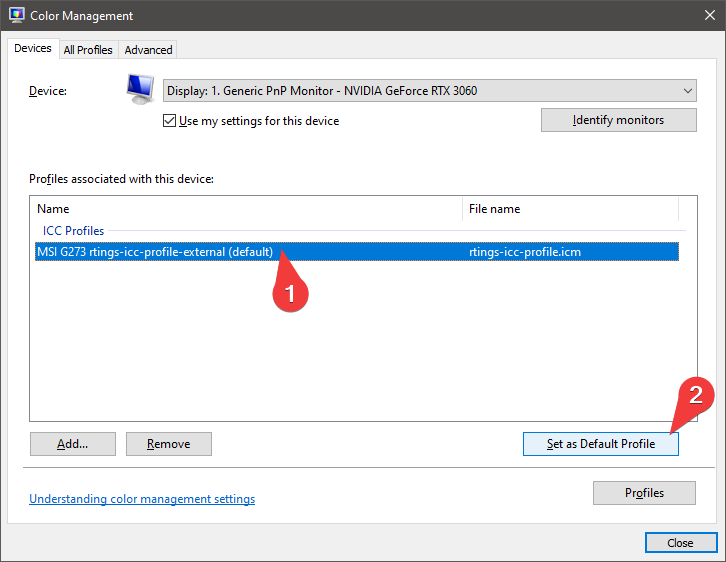The image size is (726, 562).
Task: Remove the selected profile
Action: (168, 444)
